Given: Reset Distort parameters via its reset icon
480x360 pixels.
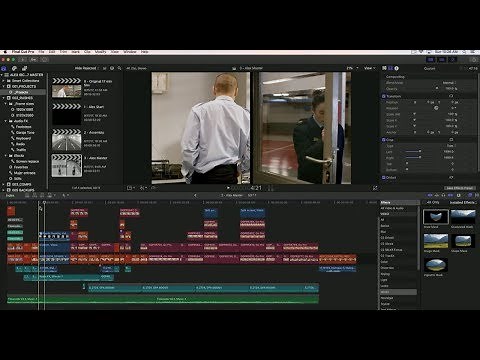Looking at the screenshot, I should [451, 178].
